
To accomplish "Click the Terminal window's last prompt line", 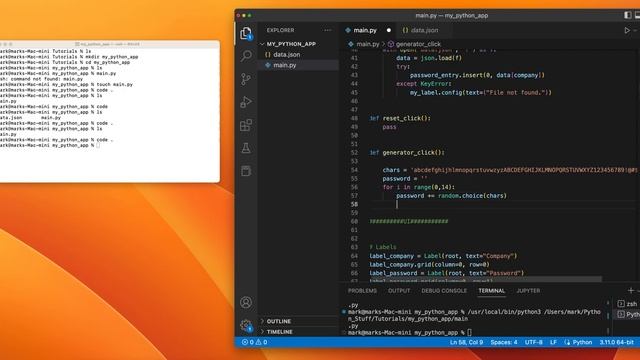I will pos(50,145).
